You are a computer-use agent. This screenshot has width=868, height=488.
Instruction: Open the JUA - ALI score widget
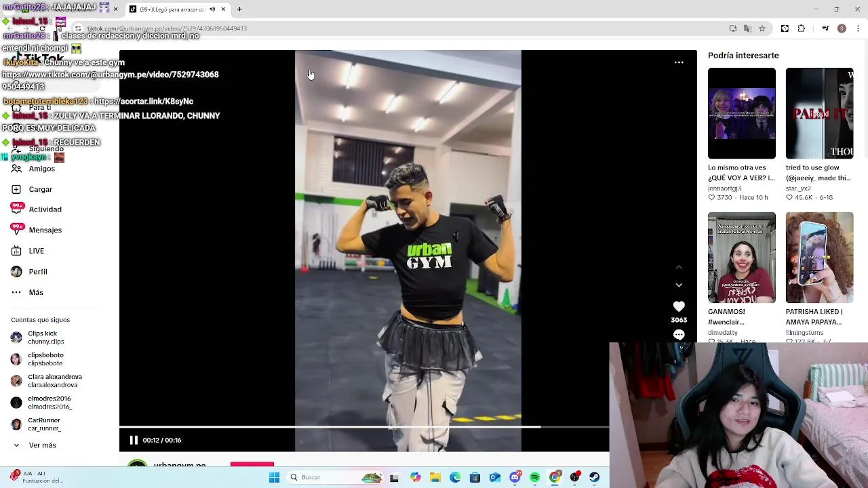point(37,477)
